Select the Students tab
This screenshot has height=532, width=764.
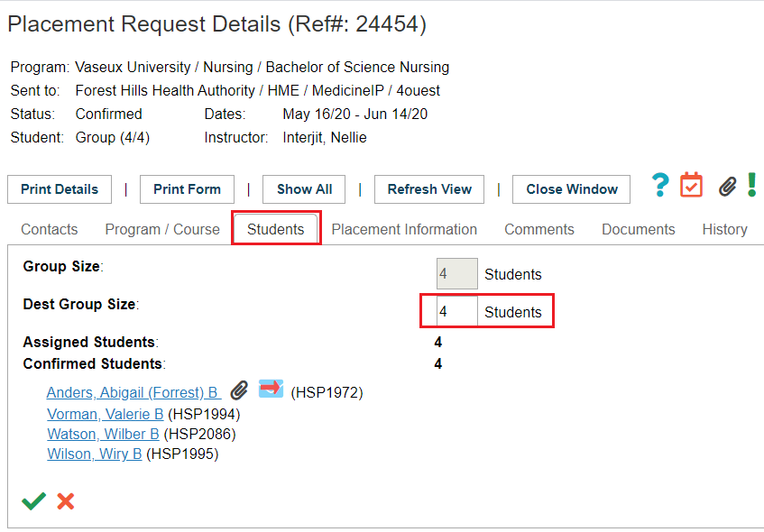(276, 229)
